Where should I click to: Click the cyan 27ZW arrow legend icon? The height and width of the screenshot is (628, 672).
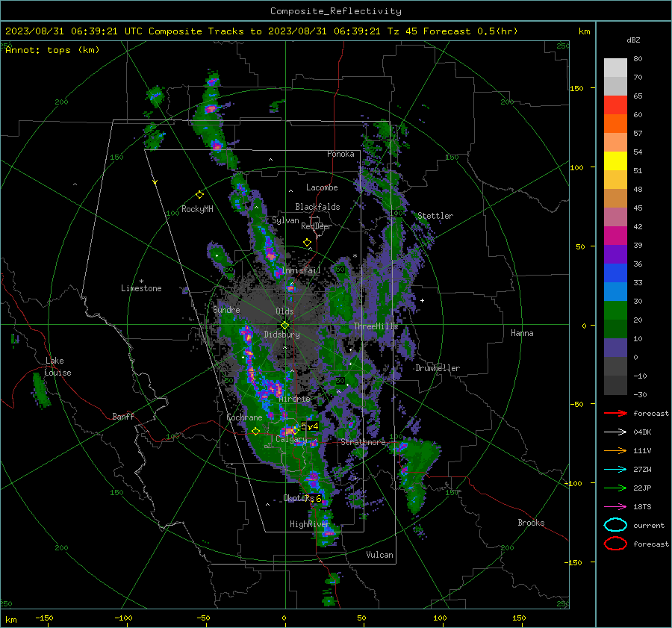click(615, 470)
